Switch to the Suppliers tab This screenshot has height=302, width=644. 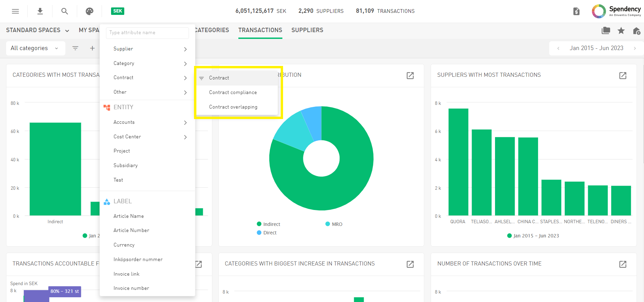tap(307, 30)
